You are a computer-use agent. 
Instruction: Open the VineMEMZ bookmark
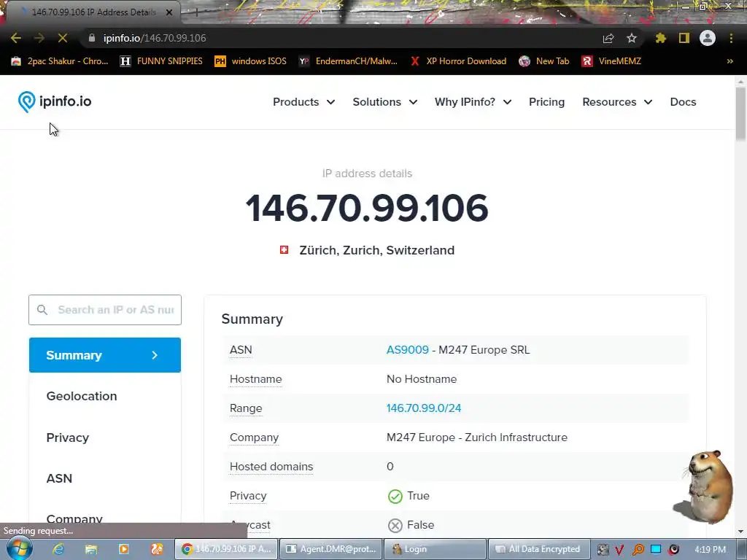pyautogui.click(x=612, y=61)
